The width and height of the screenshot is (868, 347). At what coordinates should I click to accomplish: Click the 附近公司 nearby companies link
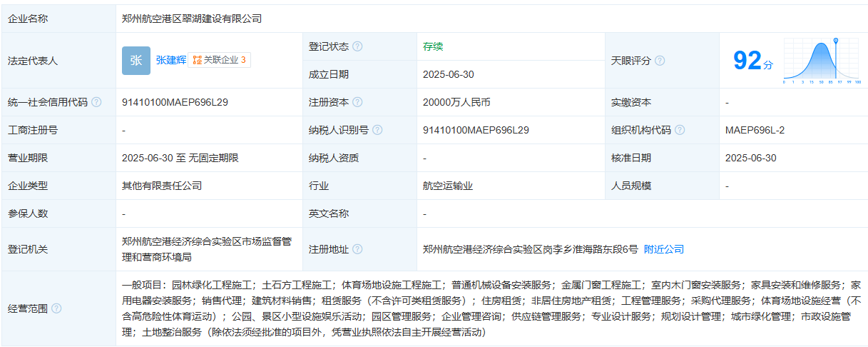coord(663,249)
